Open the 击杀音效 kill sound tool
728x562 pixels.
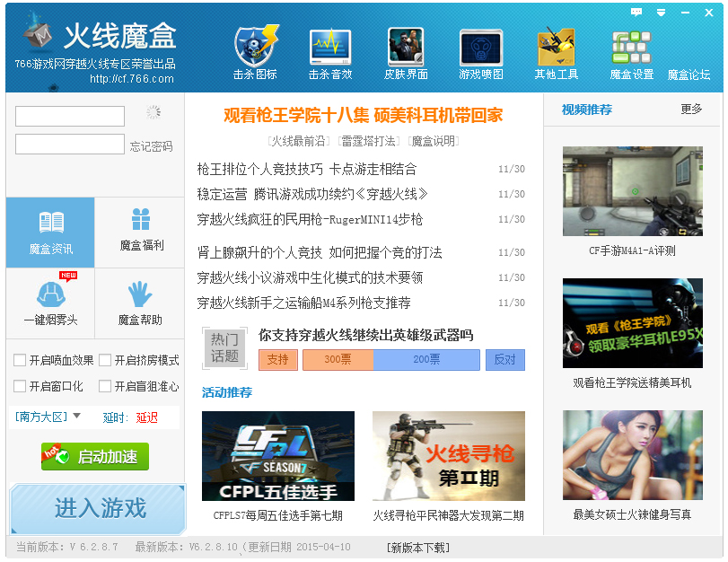pyautogui.click(x=330, y=53)
